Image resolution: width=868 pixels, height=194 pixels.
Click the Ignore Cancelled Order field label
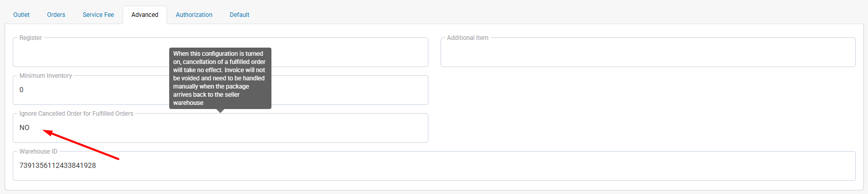point(76,114)
